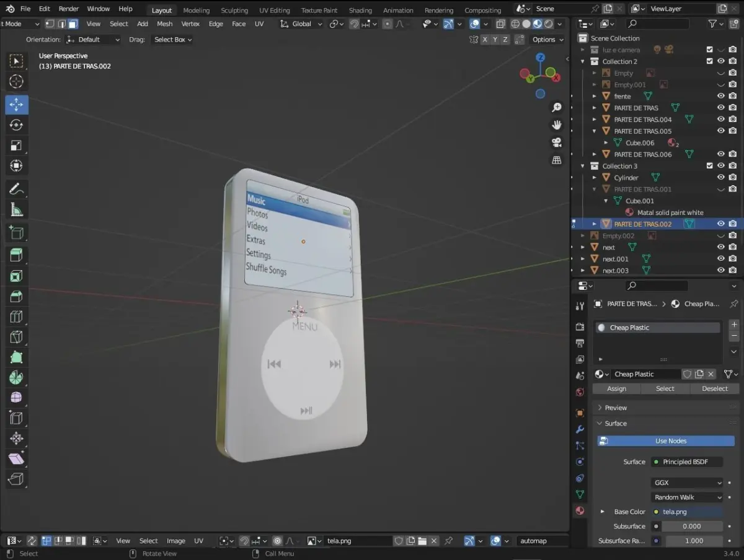This screenshot has width=744, height=560.
Task: Select the 3D Cursor tool
Action: click(17, 82)
